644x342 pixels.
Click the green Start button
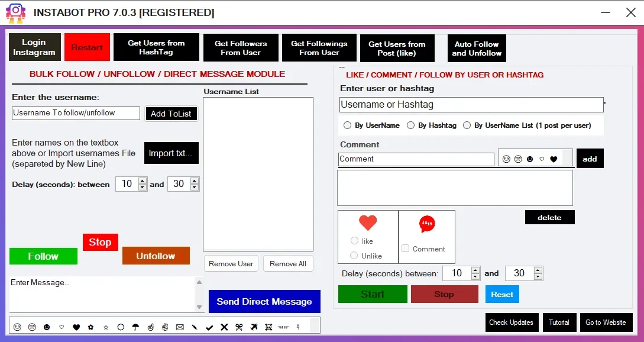point(373,294)
